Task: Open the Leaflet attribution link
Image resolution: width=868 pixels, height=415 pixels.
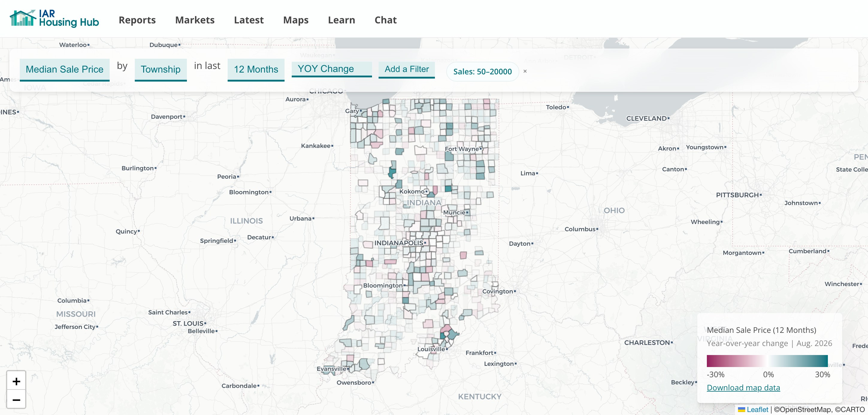Action: point(757,410)
